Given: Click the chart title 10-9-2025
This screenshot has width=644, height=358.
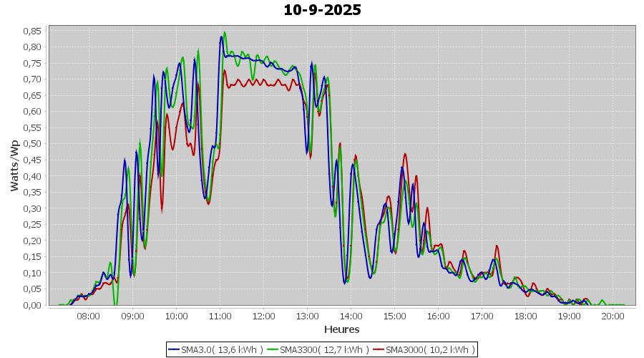Looking at the screenshot, I should point(323,10).
